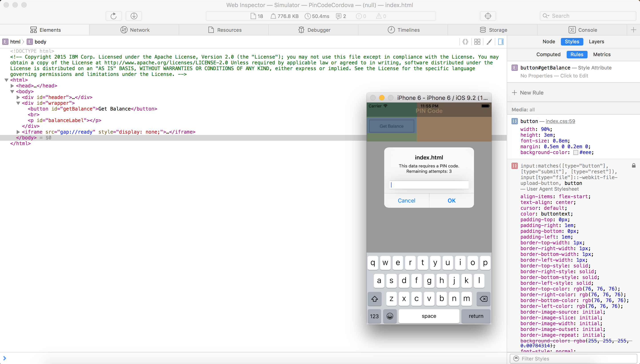
Task: Click the OK button in dialog
Action: pyautogui.click(x=451, y=201)
